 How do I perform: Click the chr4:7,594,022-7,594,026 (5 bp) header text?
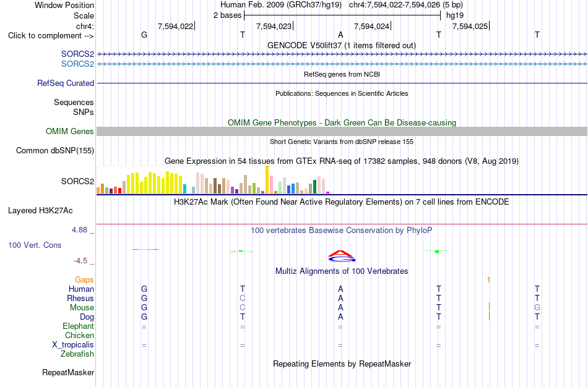point(406,5)
